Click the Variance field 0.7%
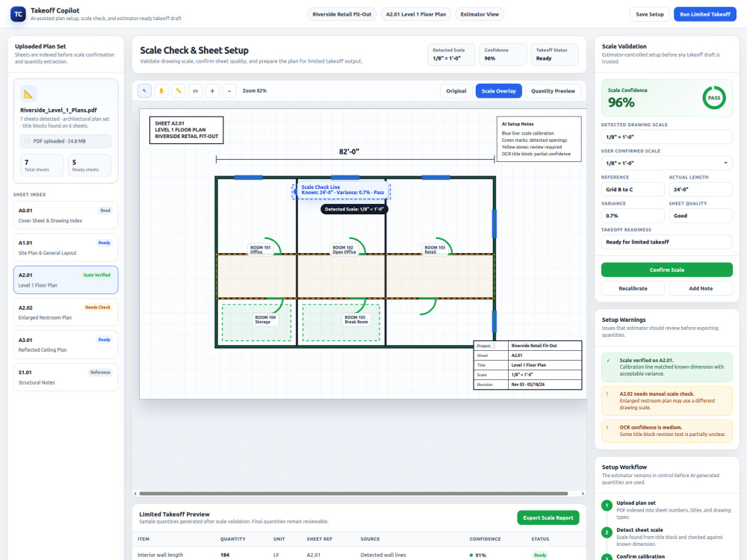The height and width of the screenshot is (560, 747). 633,215
